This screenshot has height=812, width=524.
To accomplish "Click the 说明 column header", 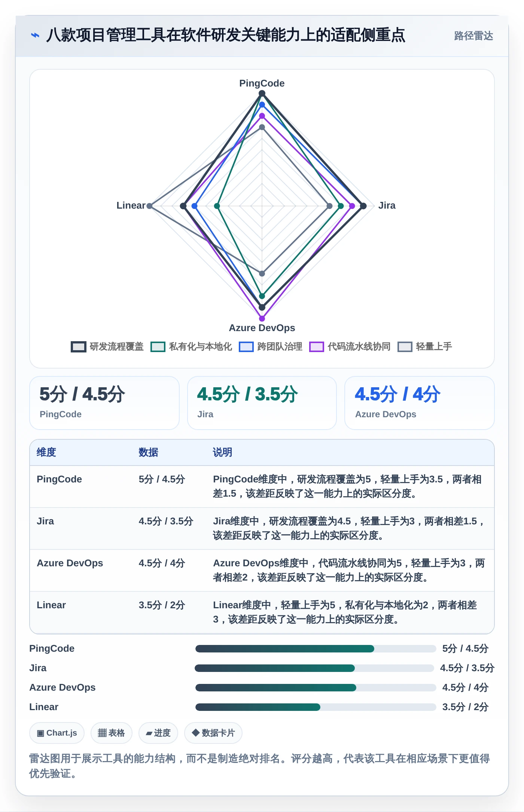I will [222, 452].
